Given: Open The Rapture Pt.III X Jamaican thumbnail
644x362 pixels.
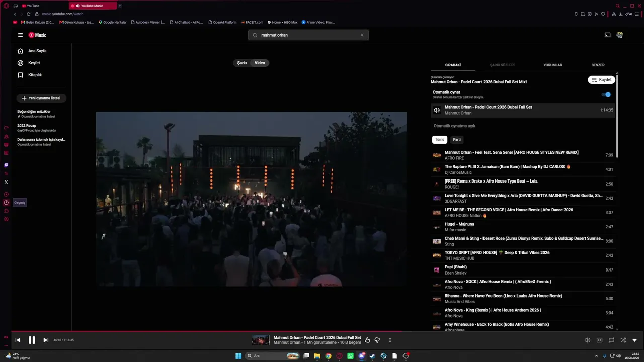Looking at the screenshot, I should [437, 170].
